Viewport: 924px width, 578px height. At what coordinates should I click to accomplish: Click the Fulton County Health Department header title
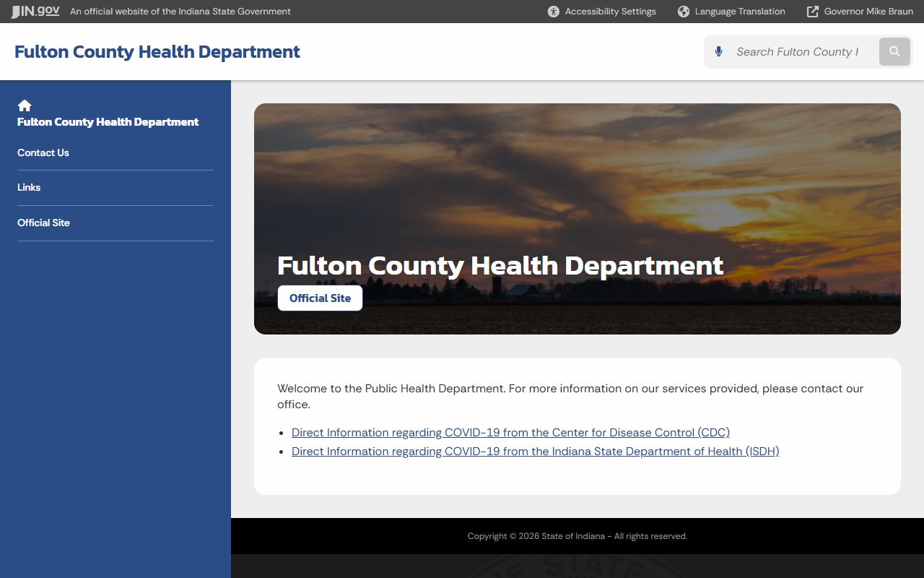[x=157, y=52]
